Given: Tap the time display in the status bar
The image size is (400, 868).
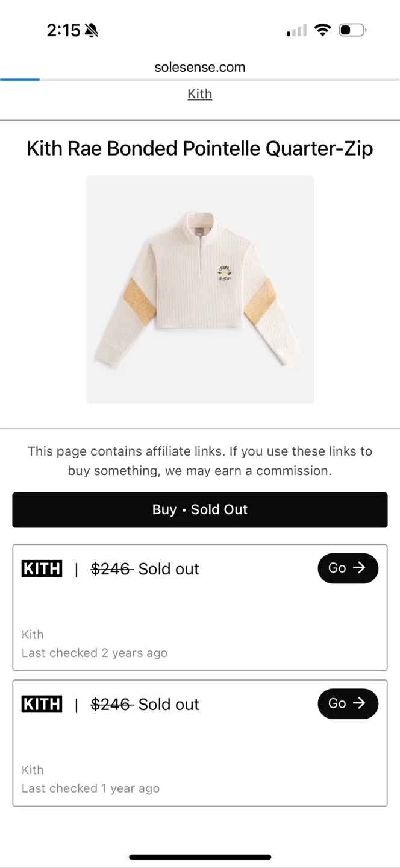Looking at the screenshot, I should (x=64, y=30).
